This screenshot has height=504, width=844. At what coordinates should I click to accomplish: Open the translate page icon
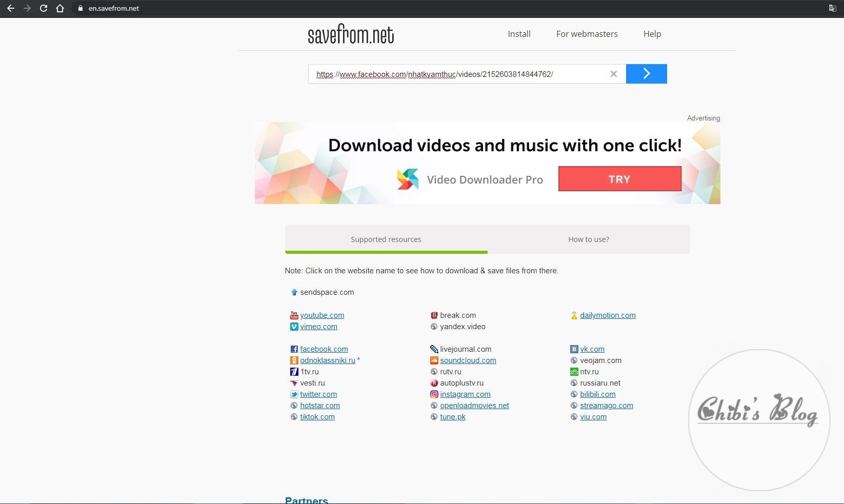click(x=833, y=8)
